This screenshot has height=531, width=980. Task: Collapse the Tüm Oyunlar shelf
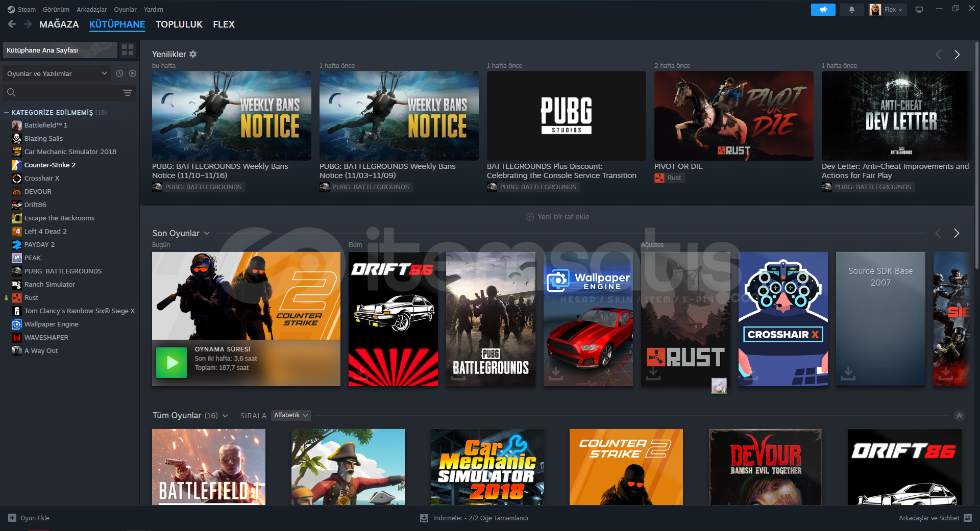point(960,416)
